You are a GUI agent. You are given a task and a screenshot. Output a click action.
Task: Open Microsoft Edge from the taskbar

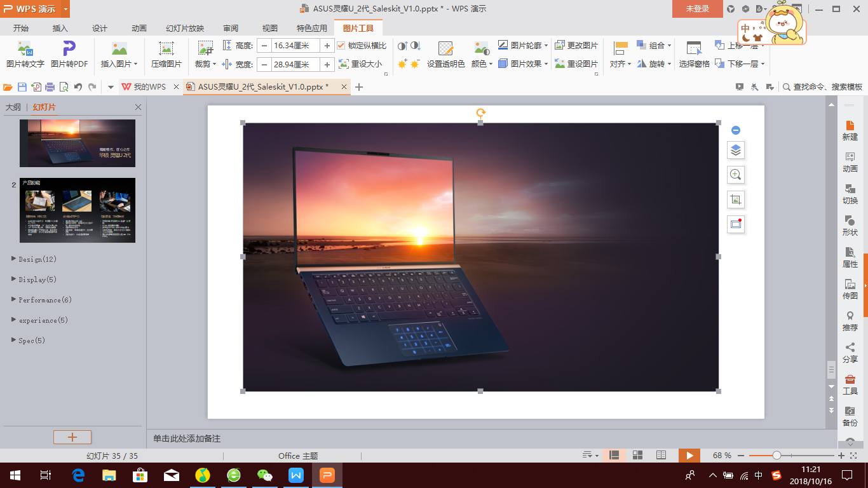coord(78,475)
